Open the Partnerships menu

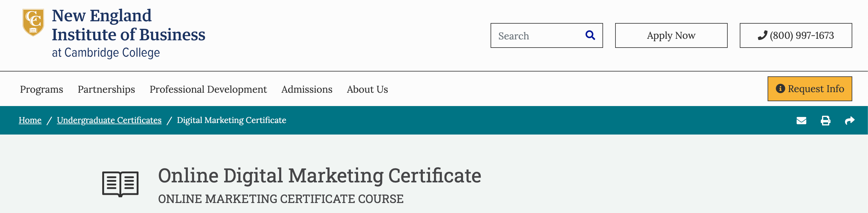(106, 89)
